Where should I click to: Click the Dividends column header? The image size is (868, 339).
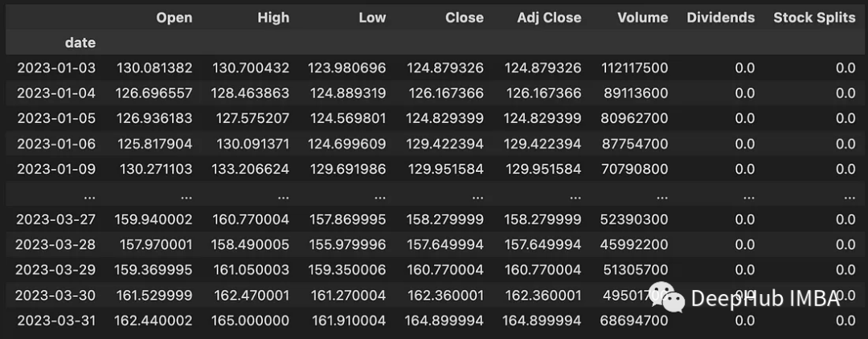721,18
